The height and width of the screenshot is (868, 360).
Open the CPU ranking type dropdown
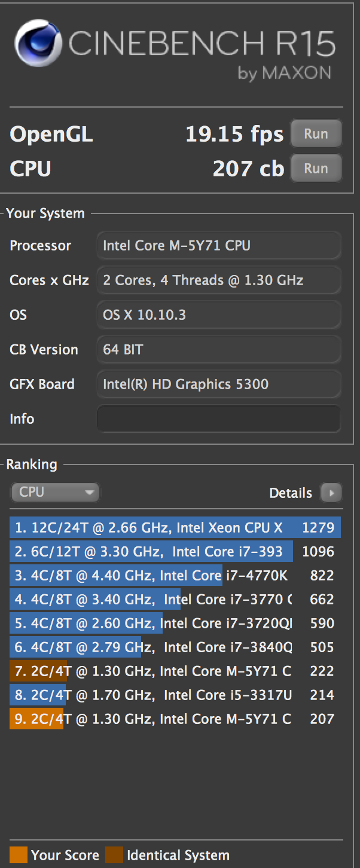coord(55,492)
